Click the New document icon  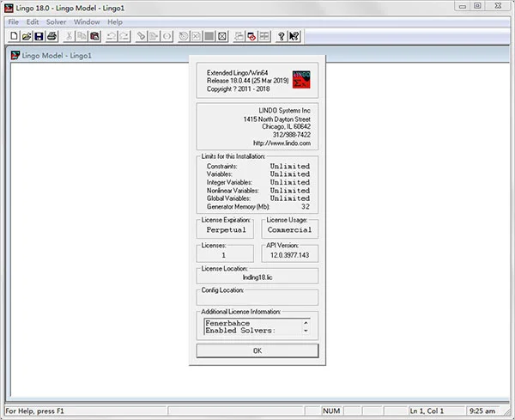(14, 36)
